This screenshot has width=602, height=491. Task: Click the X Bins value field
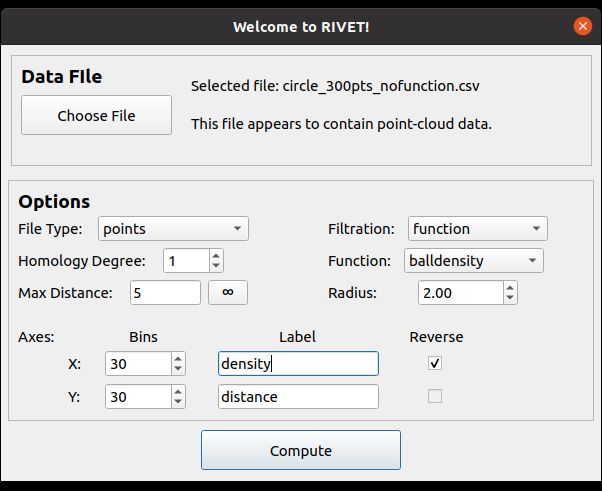138,364
